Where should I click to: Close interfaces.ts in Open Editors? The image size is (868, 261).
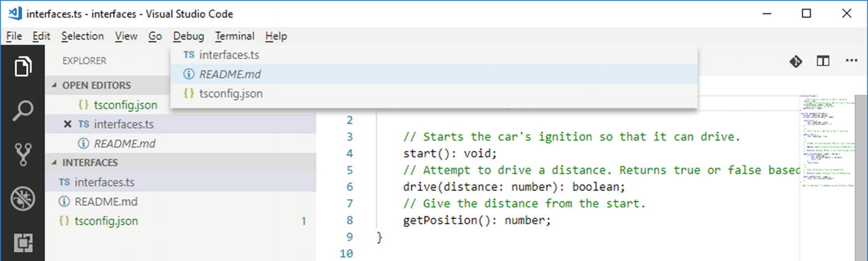coord(68,124)
